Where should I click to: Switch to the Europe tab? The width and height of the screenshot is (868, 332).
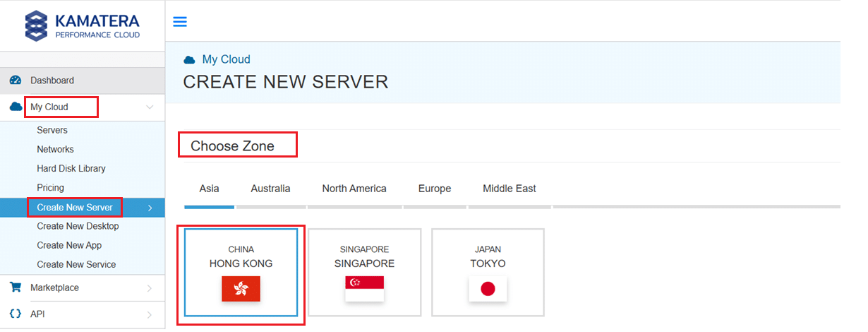[435, 189]
